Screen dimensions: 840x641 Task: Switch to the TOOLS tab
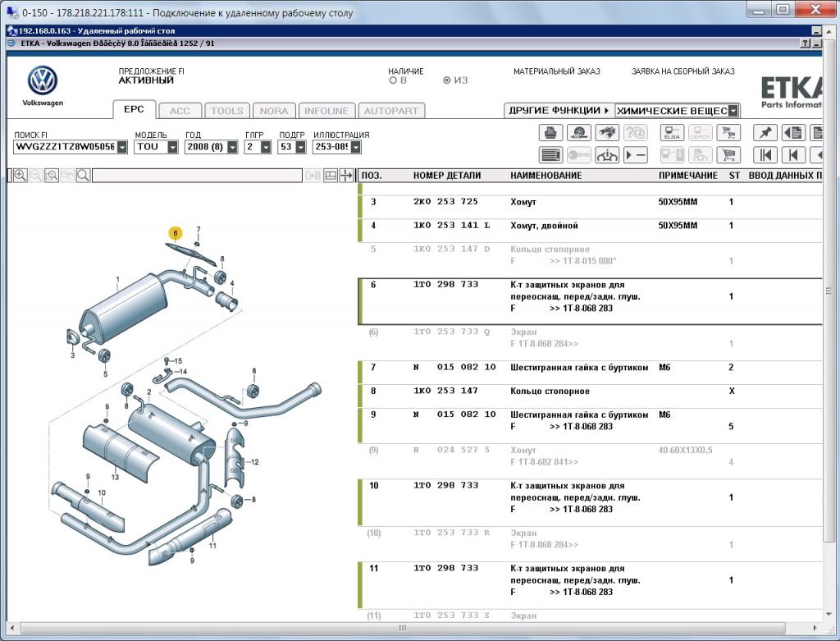tap(226, 111)
